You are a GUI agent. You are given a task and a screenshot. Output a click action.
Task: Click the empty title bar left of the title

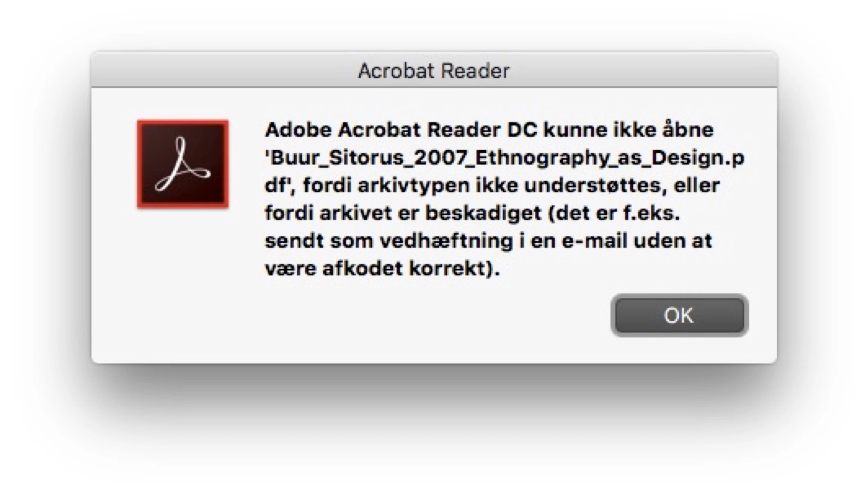[223, 70]
